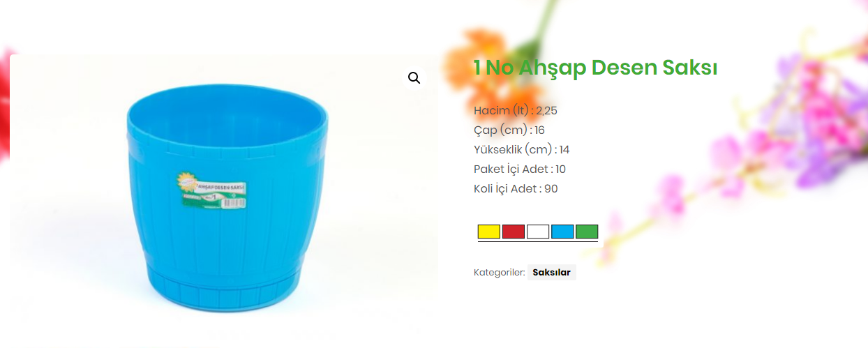Select the yellow color swatch

tap(489, 232)
